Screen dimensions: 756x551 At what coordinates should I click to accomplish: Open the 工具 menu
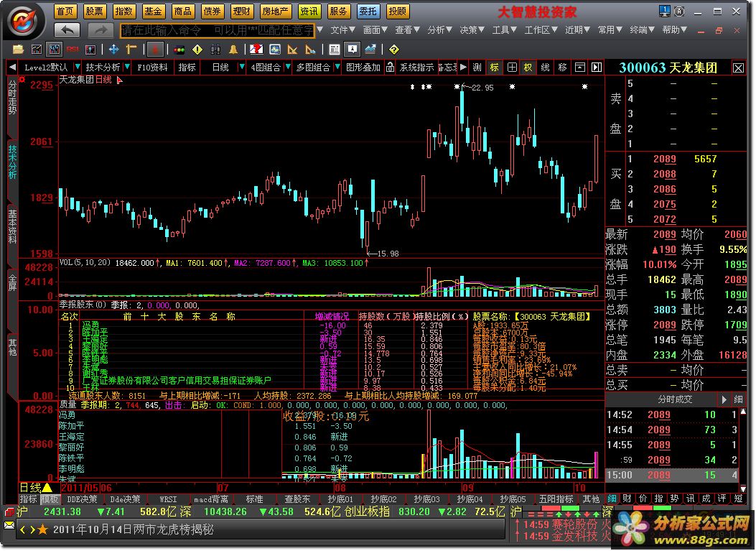point(504,30)
